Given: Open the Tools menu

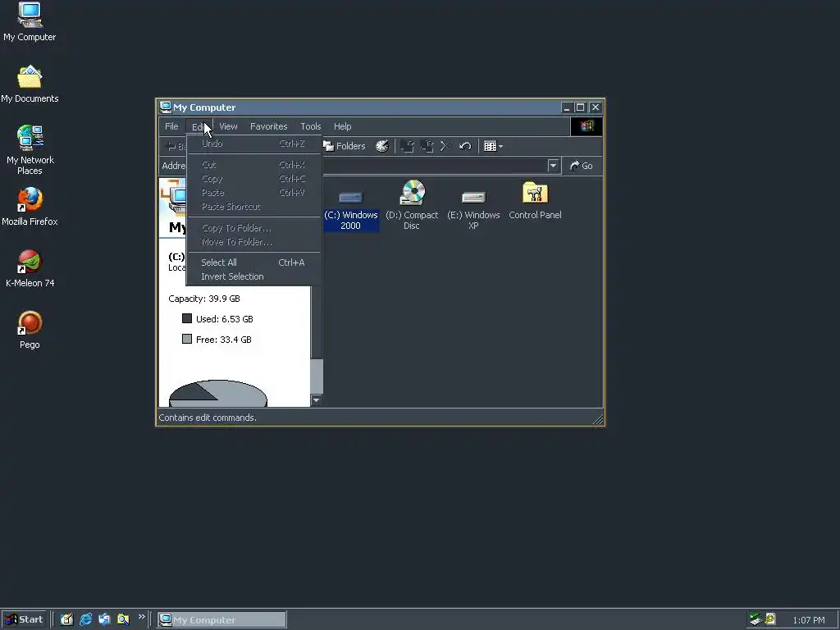Looking at the screenshot, I should point(311,126).
